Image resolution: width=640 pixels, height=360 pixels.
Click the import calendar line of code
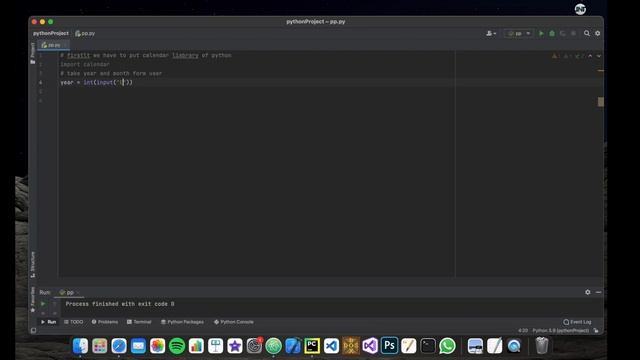tap(85, 64)
